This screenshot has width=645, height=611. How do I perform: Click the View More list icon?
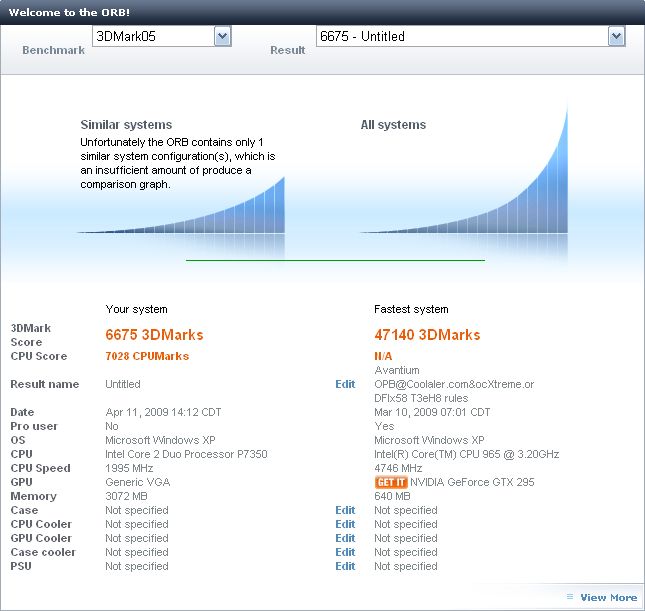570,597
